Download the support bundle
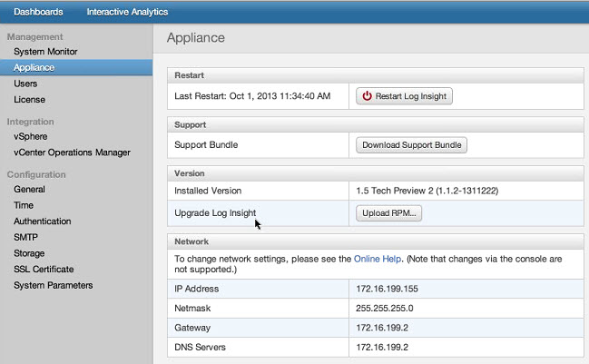 [x=411, y=145]
